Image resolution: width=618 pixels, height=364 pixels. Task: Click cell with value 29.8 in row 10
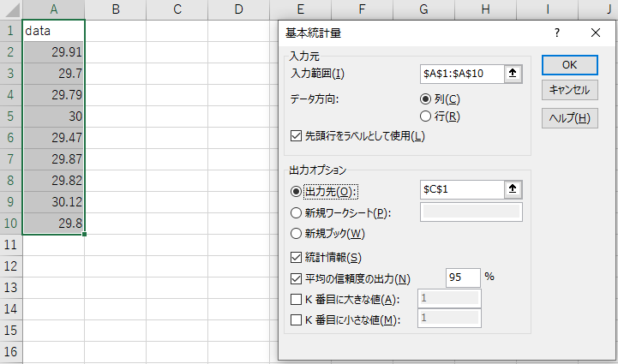click(x=54, y=224)
